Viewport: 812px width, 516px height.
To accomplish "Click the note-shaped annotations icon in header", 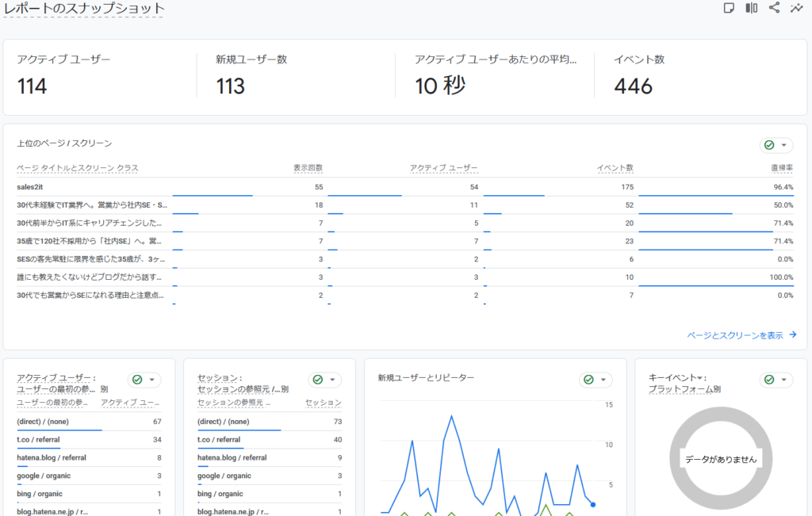I will click(729, 8).
